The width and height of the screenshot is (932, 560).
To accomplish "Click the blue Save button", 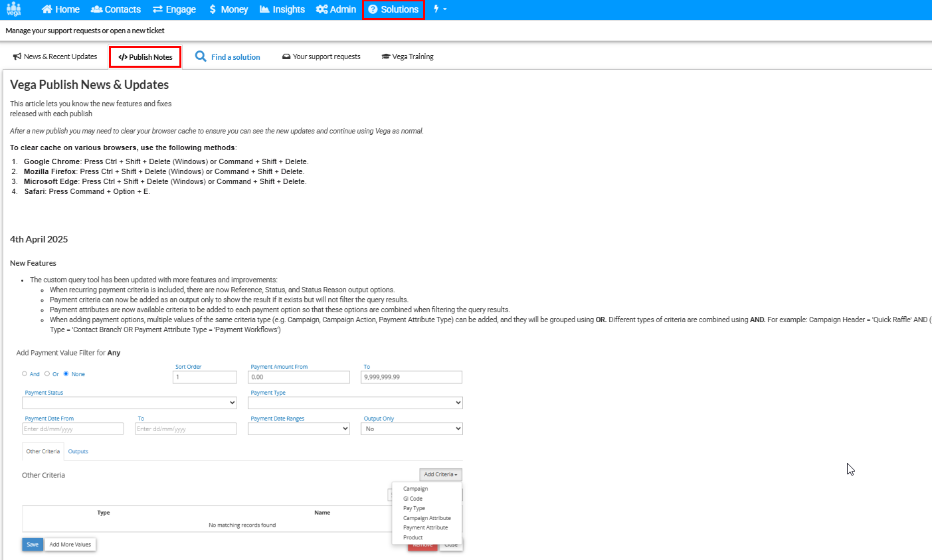I will tap(33, 545).
